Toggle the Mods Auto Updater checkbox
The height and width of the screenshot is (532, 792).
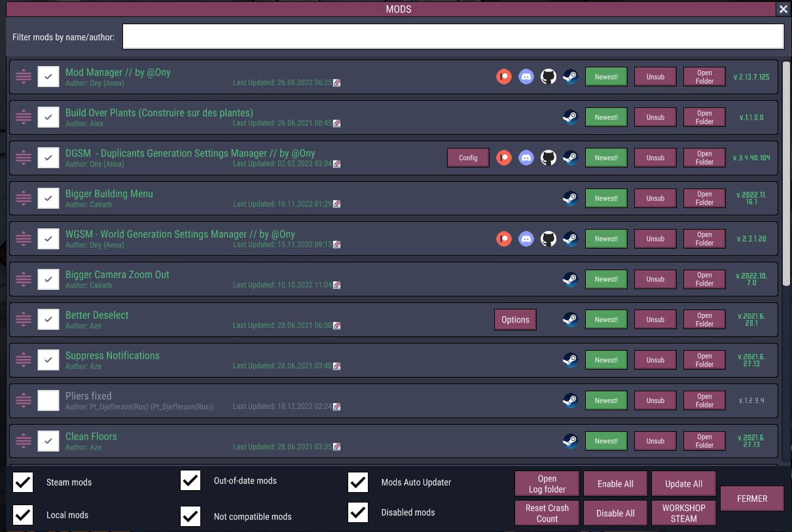point(358,482)
